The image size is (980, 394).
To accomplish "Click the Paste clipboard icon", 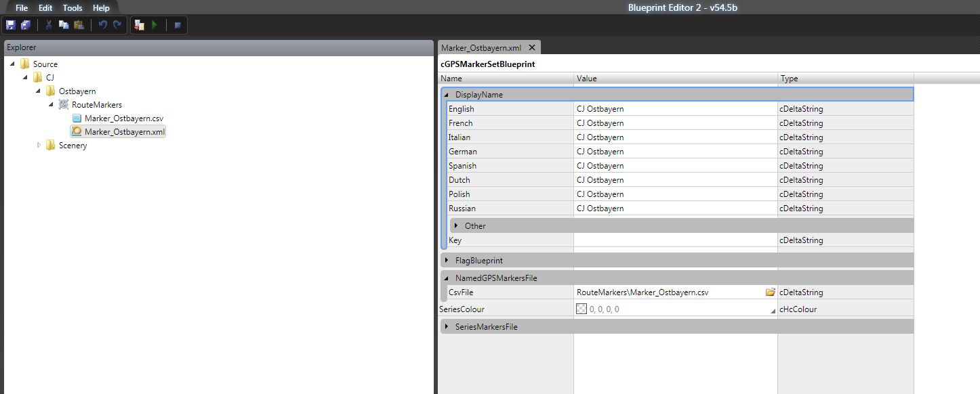I will 79,25.
